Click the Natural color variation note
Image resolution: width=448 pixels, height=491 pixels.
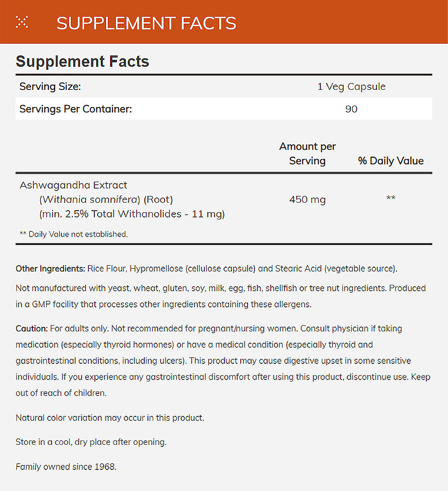coord(110,418)
